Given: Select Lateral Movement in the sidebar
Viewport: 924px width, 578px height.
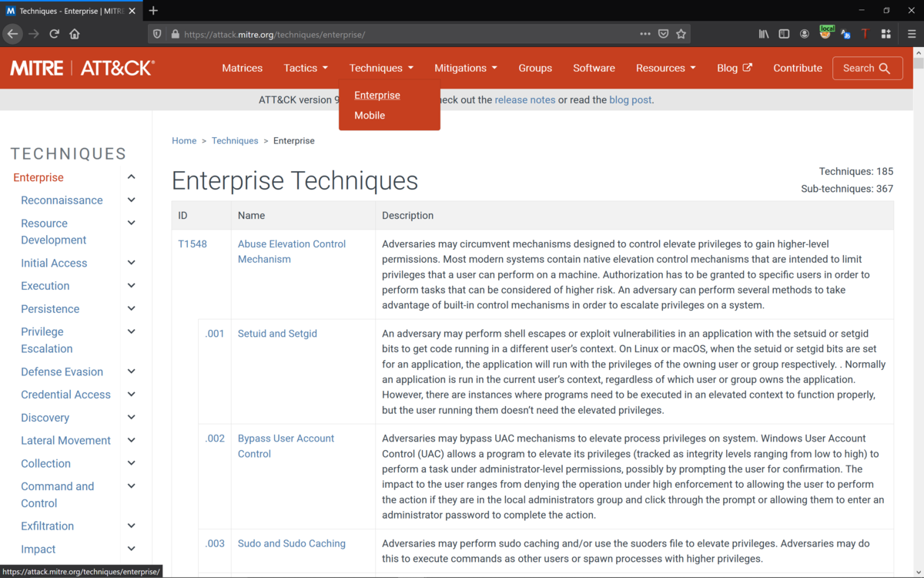Looking at the screenshot, I should (x=65, y=441).
